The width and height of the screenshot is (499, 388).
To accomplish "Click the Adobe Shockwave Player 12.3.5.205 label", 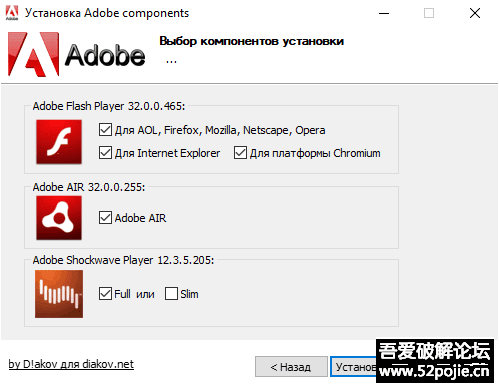I will point(123,260).
